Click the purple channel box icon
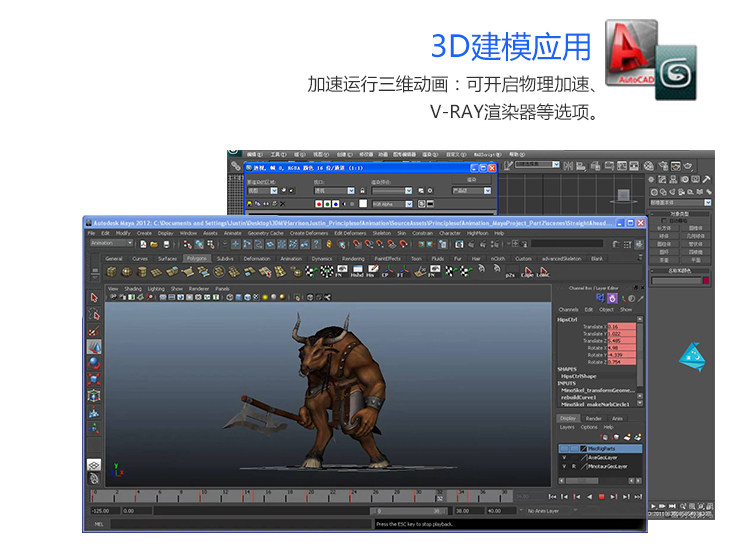750x557 pixels. point(612,299)
